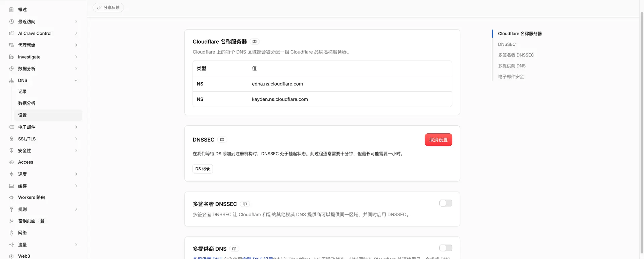Click the 缓存 storage icon
This screenshot has width=644, height=259.
click(x=11, y=186)
